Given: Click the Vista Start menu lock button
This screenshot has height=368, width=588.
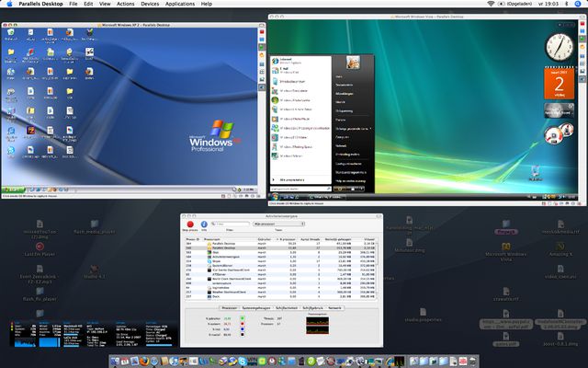Looking at the screenshot, I should point(353,189).
